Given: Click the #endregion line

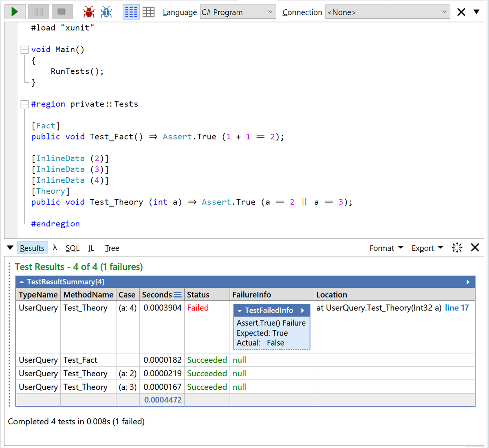Looking at the screenshot, I should pos(55,224).
